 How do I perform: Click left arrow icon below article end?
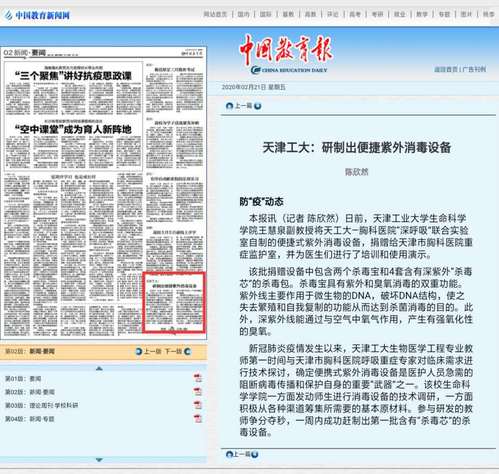tap(229, 454)
